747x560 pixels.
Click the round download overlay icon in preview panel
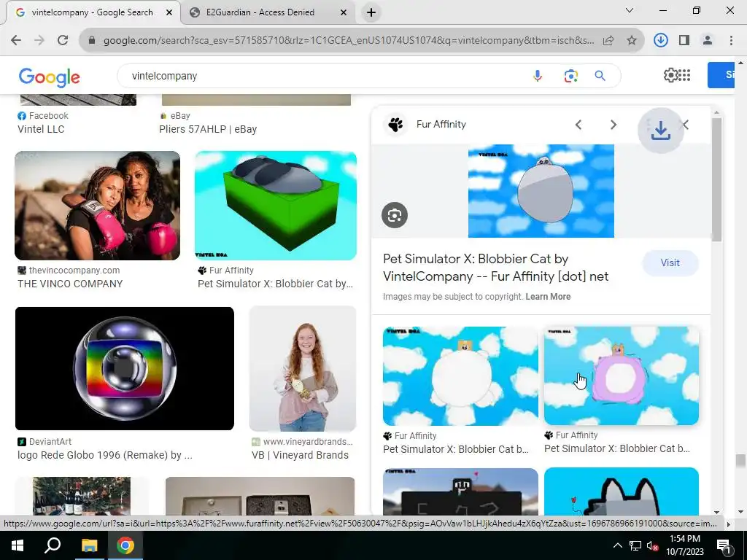pyautogui.click(x=660, y=130)
